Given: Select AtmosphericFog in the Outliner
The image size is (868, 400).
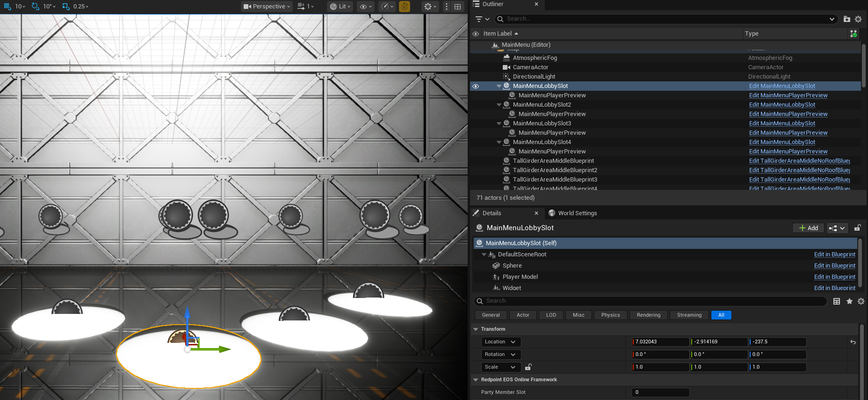Looking at the screenshot, I should click(535, 58).
